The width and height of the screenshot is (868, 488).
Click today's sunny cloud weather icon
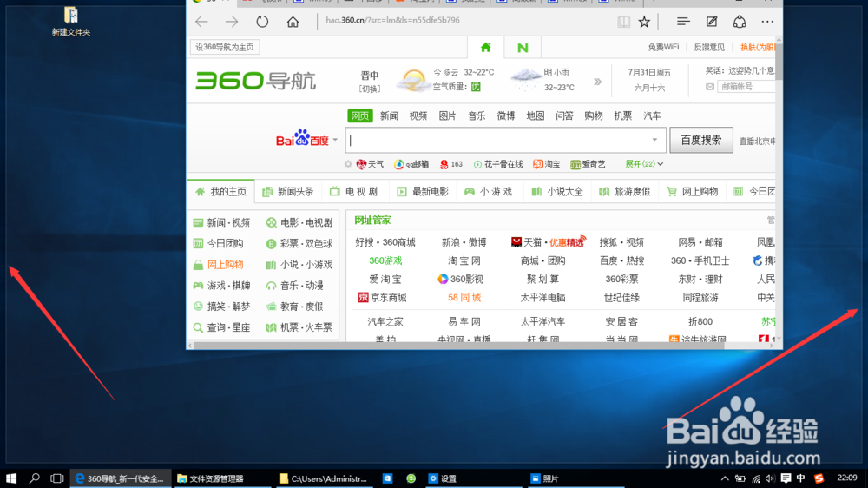[413, 81]
